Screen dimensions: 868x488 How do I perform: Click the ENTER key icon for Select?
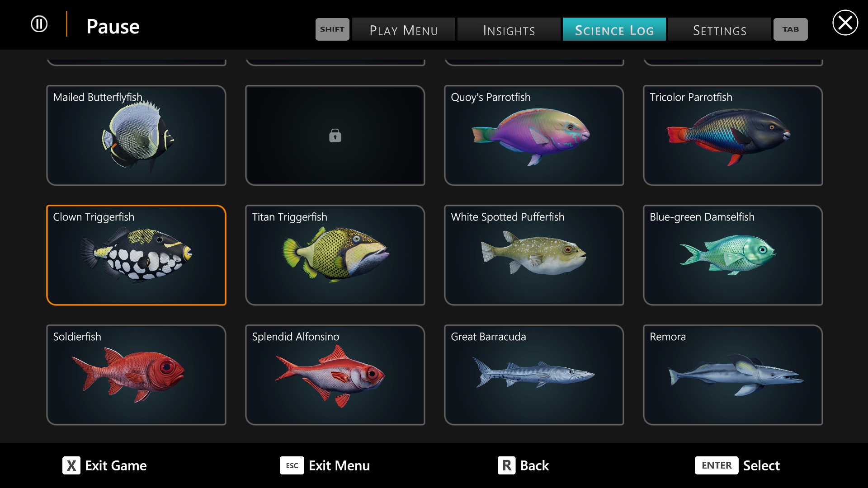tap(717, 465)
